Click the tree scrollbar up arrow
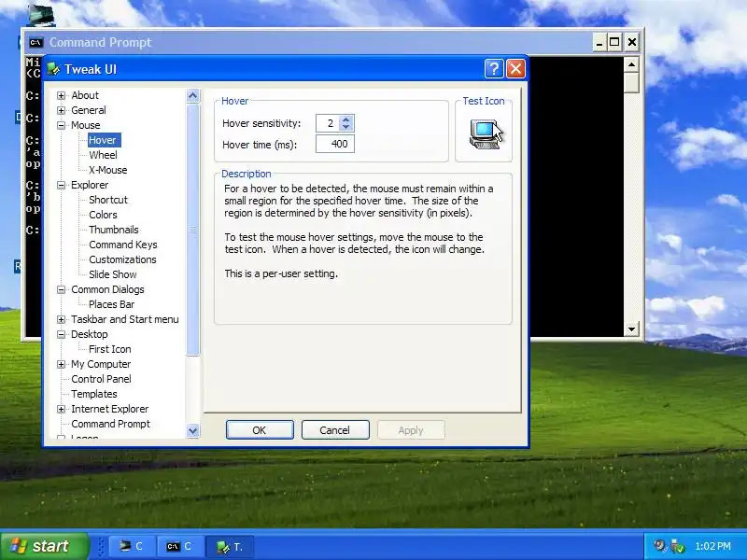 pos(193,96)
